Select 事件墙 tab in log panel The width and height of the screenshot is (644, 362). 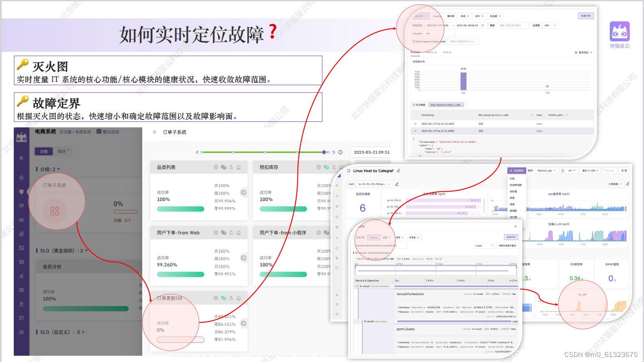click(451, 16)
